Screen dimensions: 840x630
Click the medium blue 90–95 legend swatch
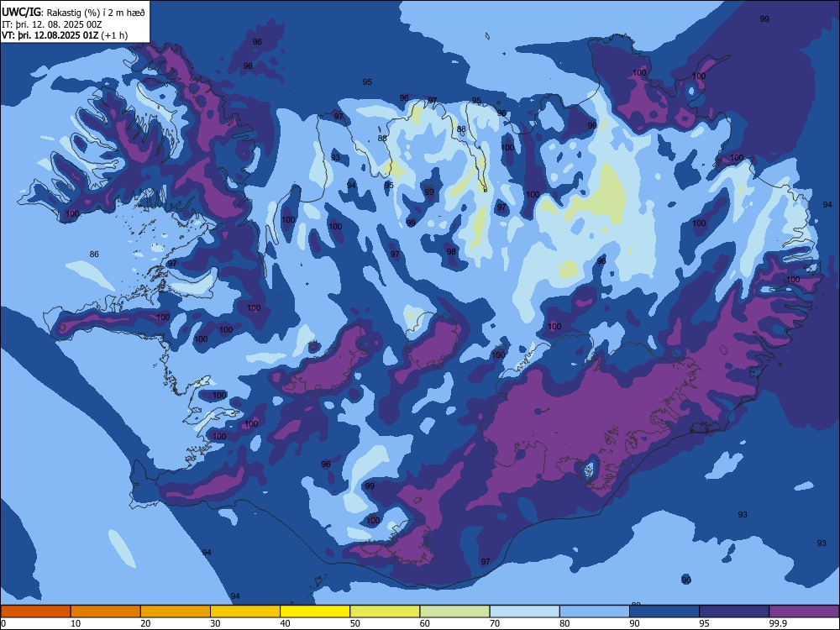[x=664, y=612]
